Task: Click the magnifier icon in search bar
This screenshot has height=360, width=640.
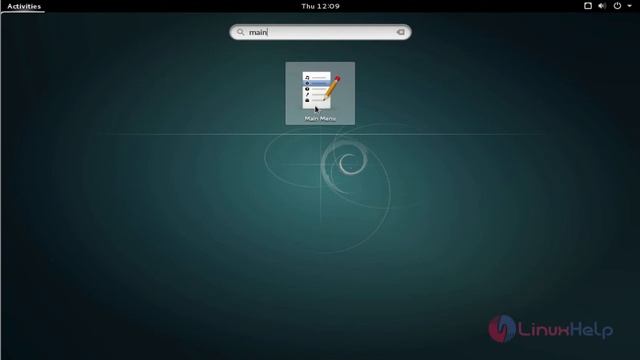Action: (x=240, y=32)
